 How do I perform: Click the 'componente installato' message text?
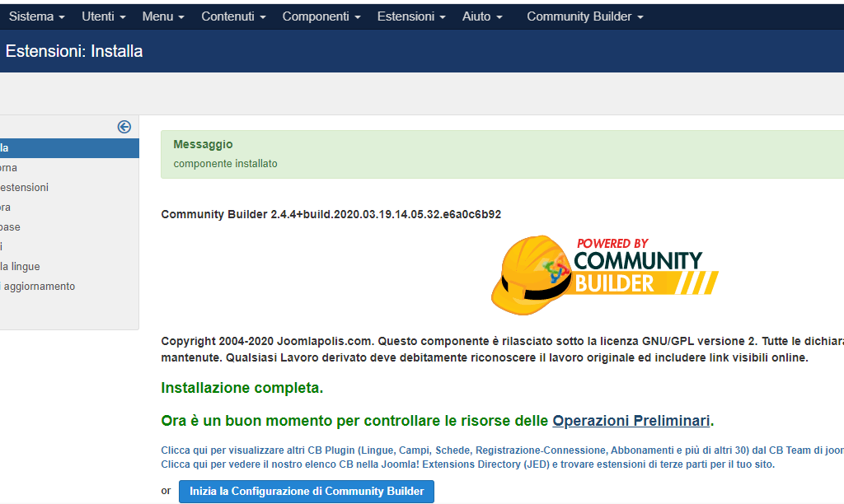pos(225,164)
